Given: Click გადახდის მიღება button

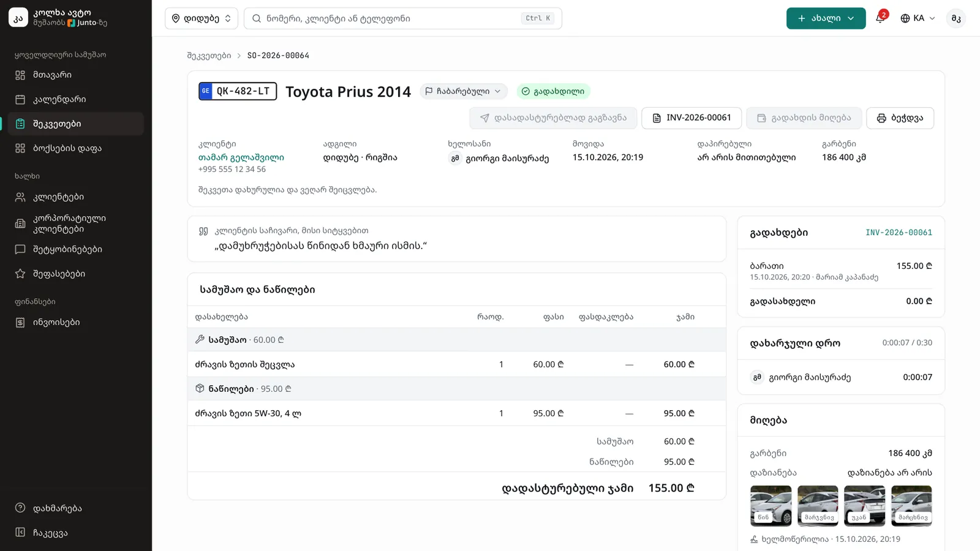Looking at the screenshot, I should tap(804, 118).
